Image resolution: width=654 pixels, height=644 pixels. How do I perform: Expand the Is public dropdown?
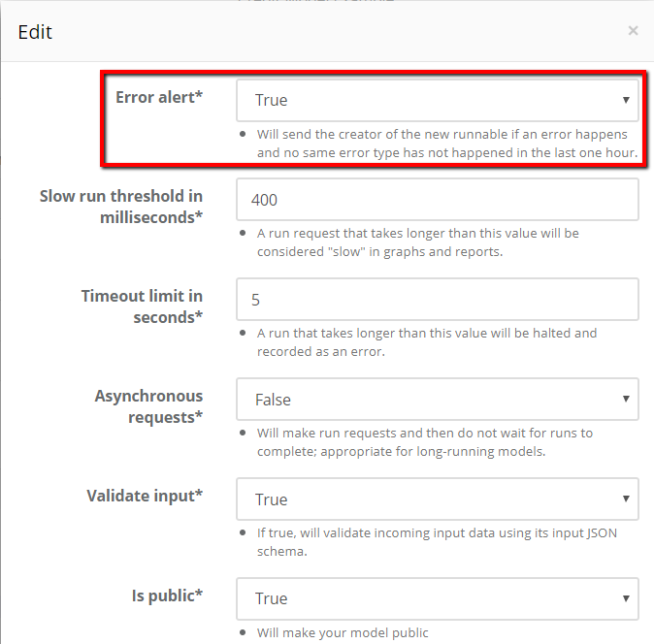point(437,599)
